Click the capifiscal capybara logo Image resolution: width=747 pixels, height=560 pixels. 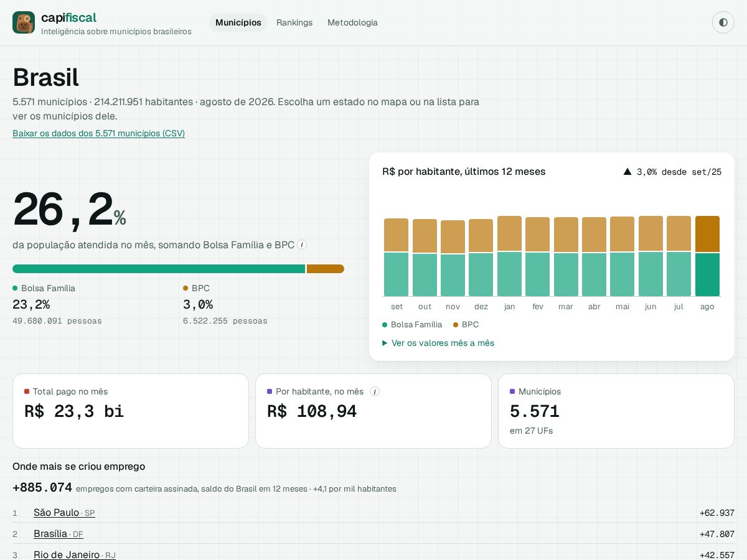[24, 22]
